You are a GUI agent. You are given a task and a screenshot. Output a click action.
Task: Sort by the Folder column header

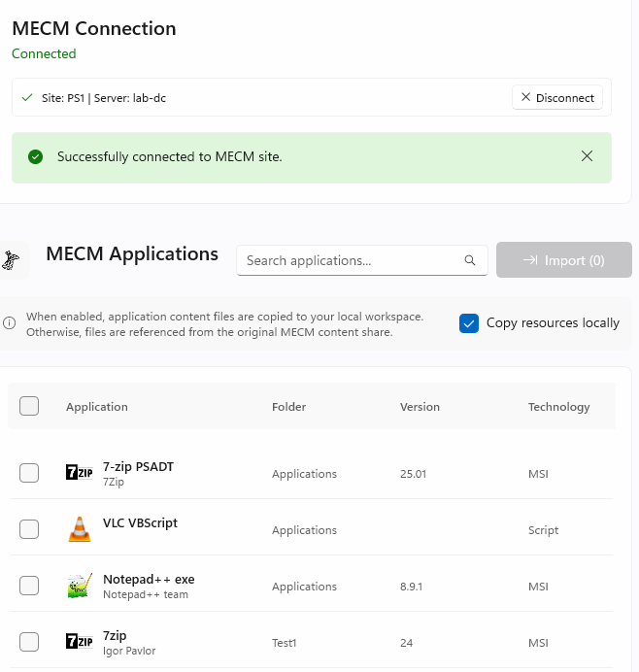[288, 407]
